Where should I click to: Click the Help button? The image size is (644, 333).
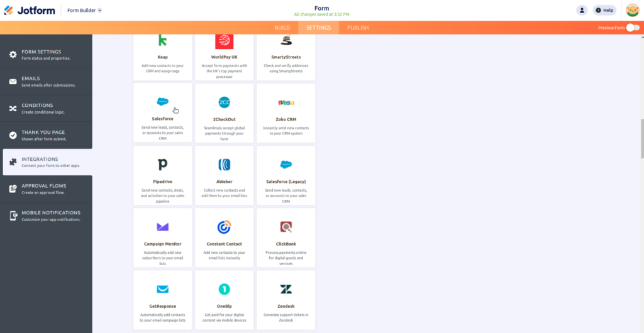pos(604,10)
